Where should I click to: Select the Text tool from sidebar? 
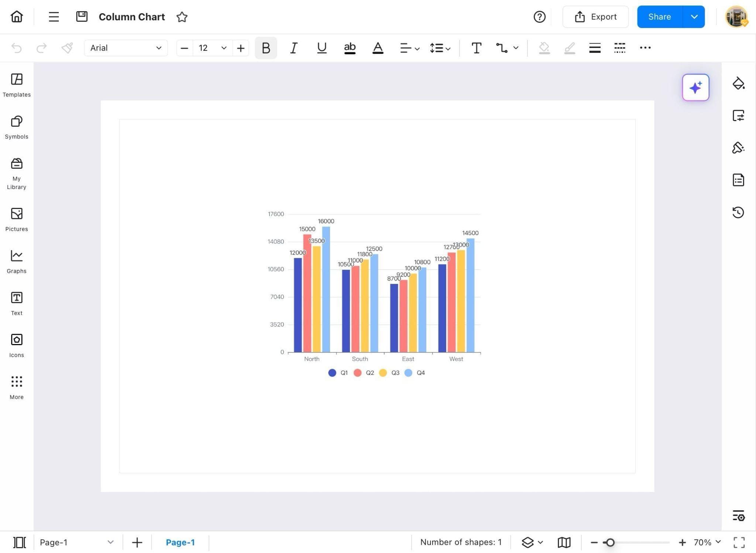16,303
